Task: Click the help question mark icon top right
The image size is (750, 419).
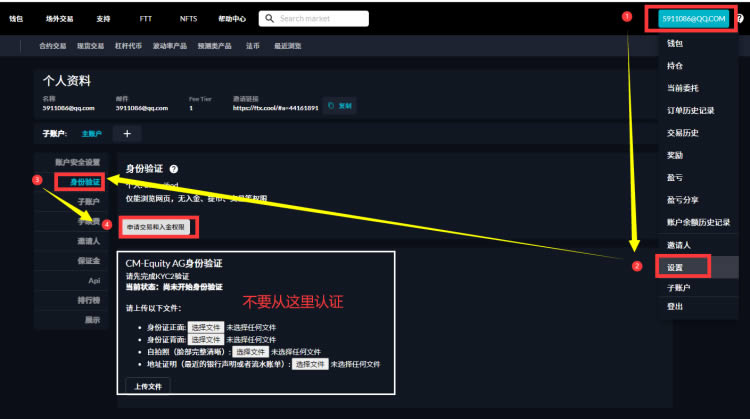Action: click(x=739, y=18)
